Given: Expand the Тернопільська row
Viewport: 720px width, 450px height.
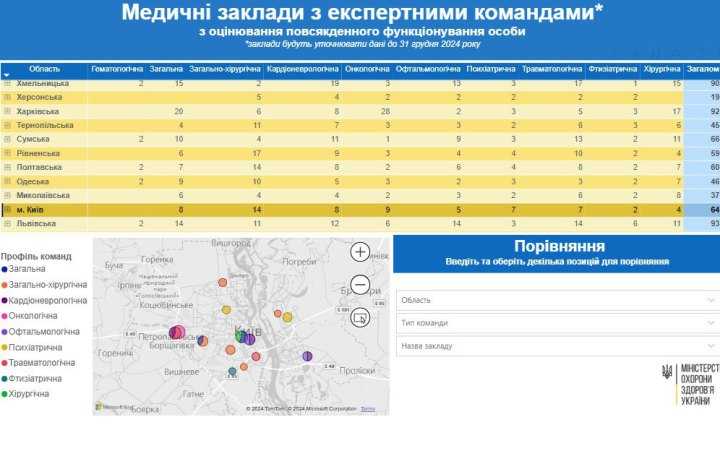Looking at the screenshot, I should coord(7,125).
